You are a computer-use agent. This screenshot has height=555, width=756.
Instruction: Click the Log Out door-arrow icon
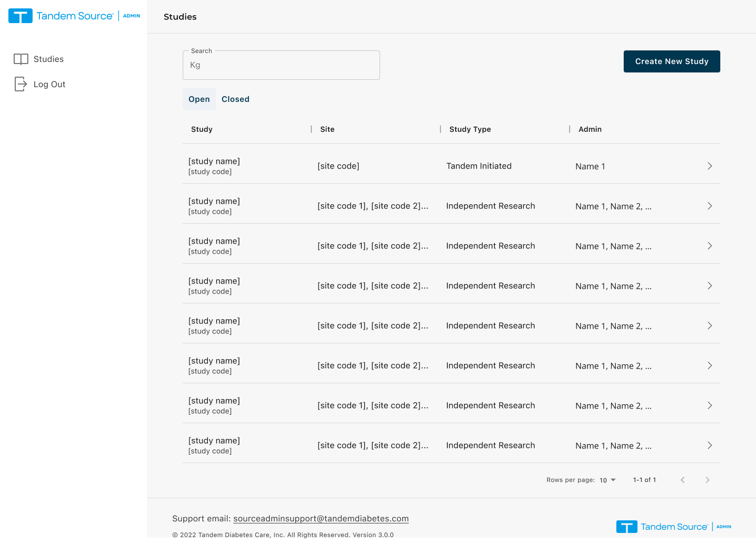pyautogui.click(x=21, y=84)
